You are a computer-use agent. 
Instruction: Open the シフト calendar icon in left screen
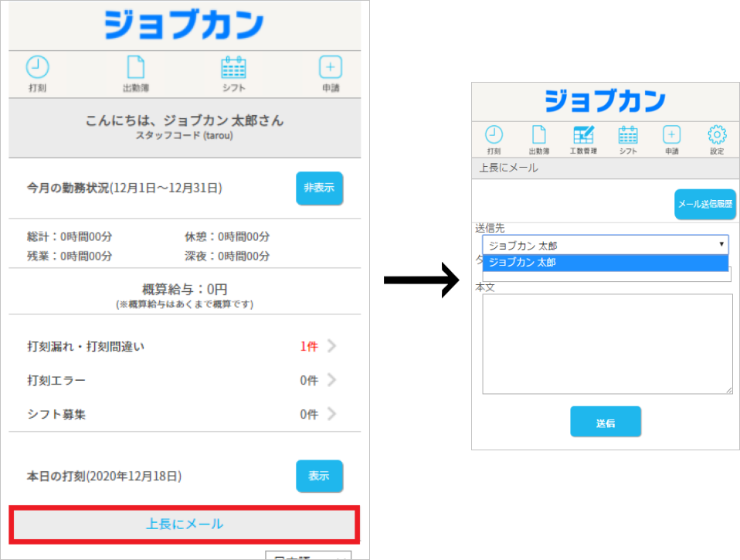[x=233, y=67]
